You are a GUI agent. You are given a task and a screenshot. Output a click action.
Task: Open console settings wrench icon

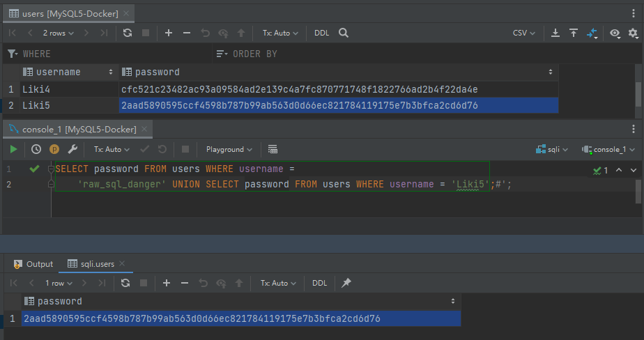click(x=72, y=149)
